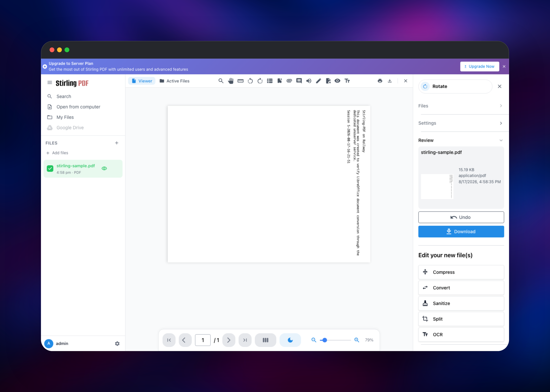Uncheck stirling-sample.pdf checkbox
The image size is (550, 392).
click(50, 168)
